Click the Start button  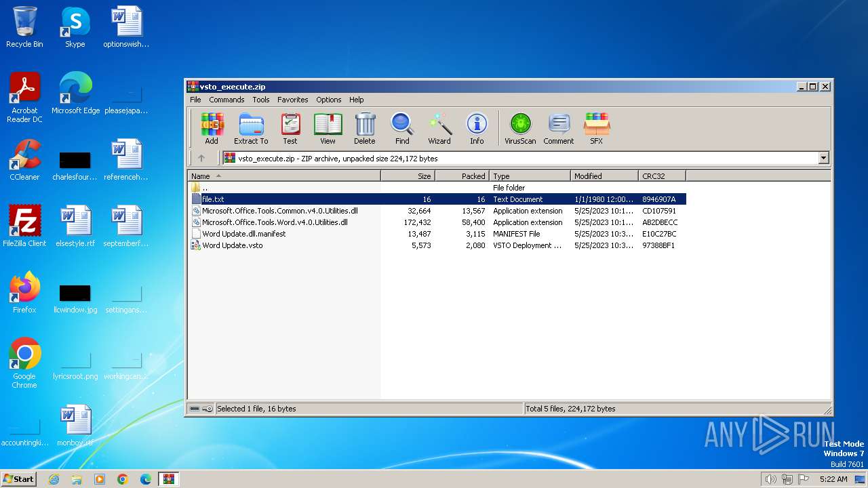pos(18,479)
